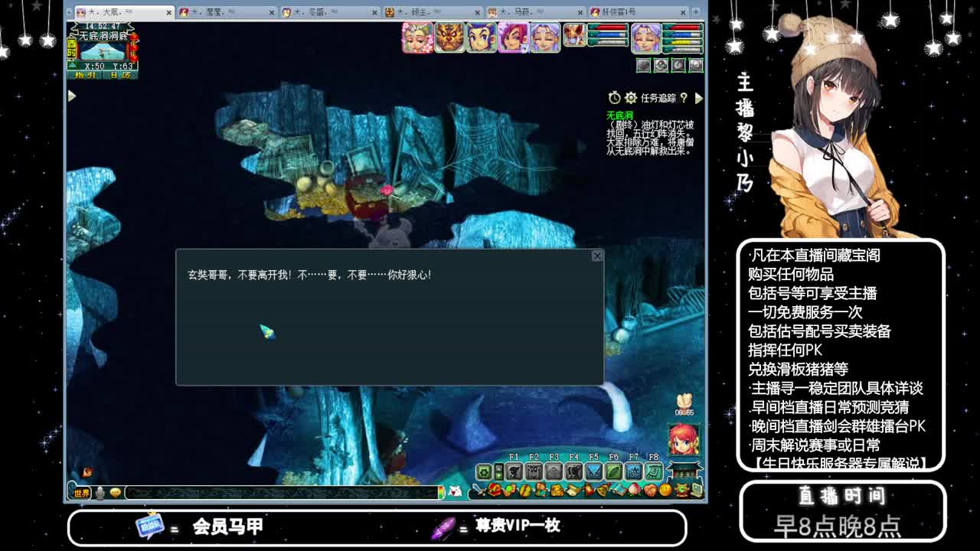Use the F7 blue star skill slot
Screen dimensions: 980x551
click(634, 472)
